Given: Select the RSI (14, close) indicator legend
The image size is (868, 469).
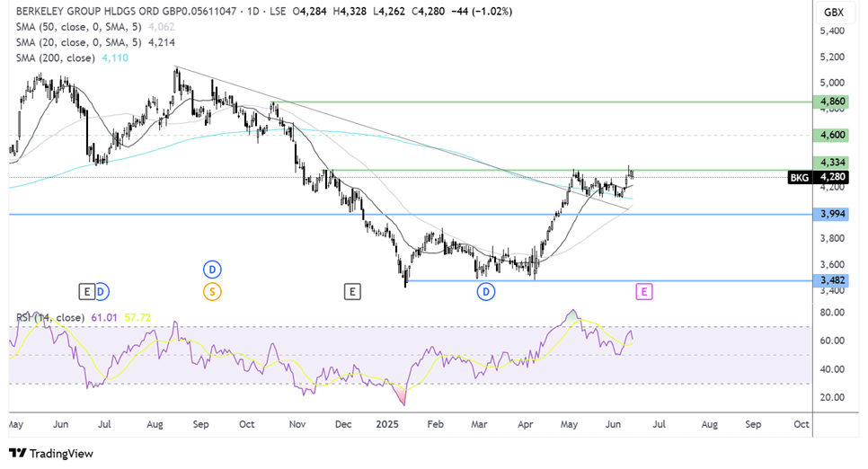Looking at the screenshot, I should click(50, 317).
